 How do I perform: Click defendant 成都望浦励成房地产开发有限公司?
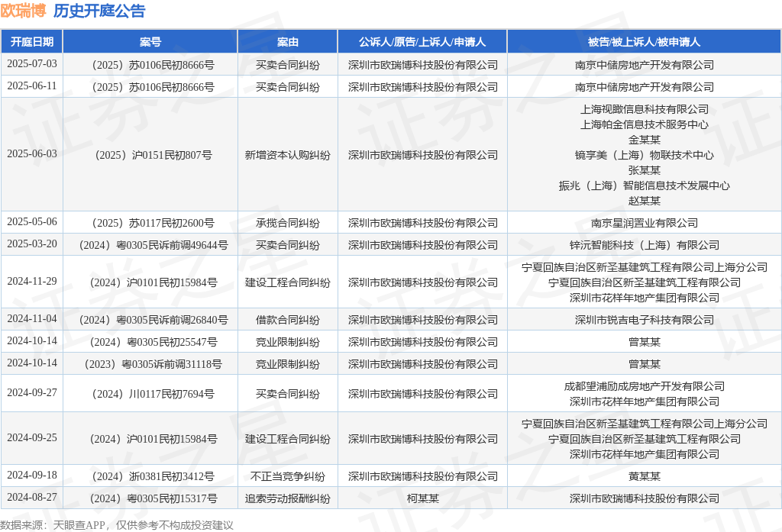click(x=645, y=386)
